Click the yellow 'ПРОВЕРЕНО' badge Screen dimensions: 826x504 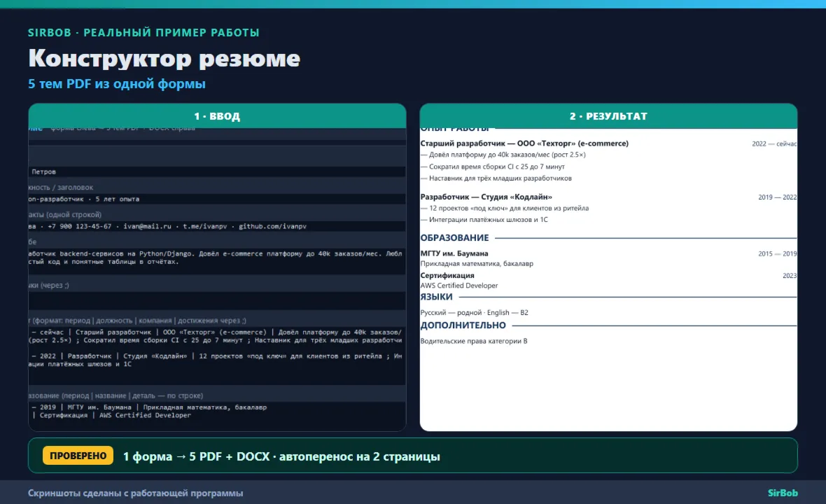click(x=78, y=456)
